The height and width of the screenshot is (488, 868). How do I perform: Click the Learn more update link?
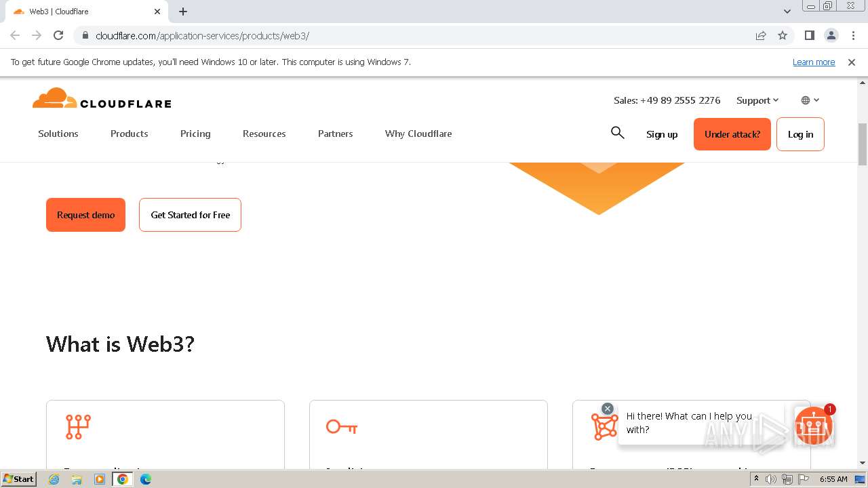814,62
